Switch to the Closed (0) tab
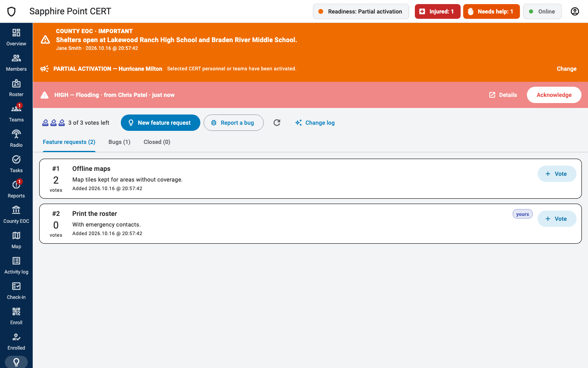 pos(157,142)
